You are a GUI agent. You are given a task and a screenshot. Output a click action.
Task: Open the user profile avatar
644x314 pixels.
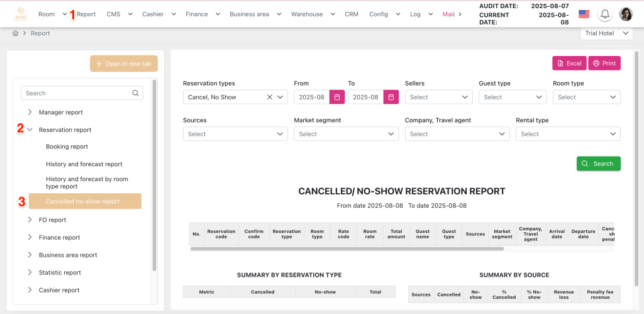coord(626,14)
